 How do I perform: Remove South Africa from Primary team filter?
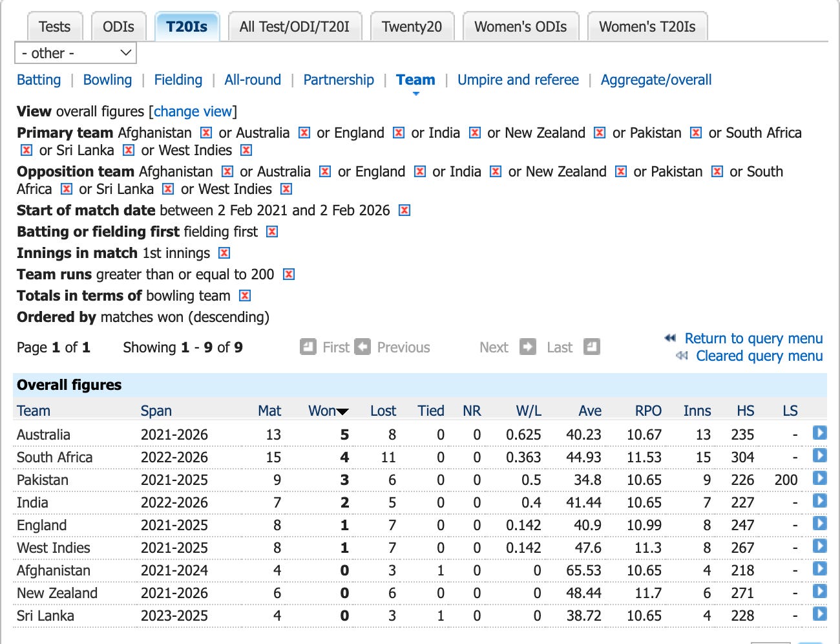tap(26, 150)
